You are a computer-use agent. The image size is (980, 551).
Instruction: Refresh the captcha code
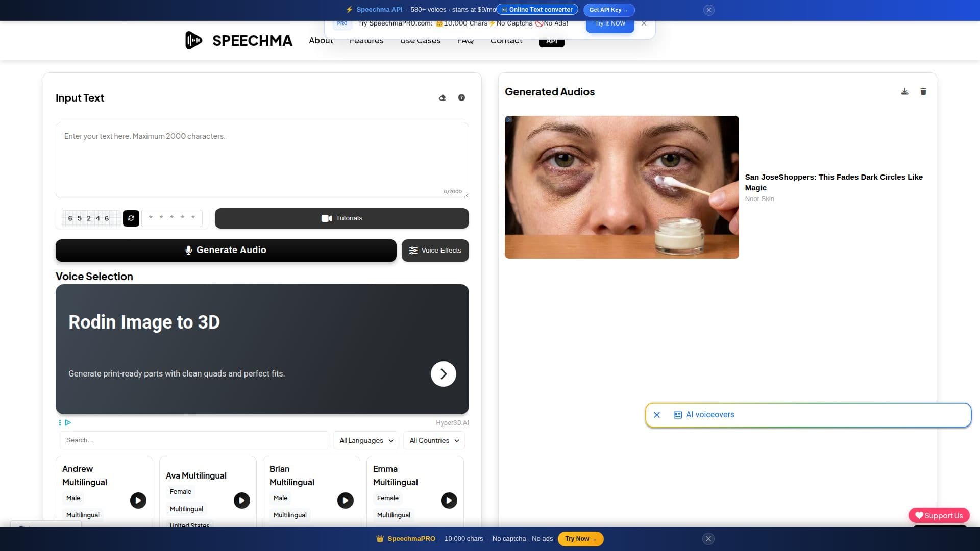[x=131, y=218]
